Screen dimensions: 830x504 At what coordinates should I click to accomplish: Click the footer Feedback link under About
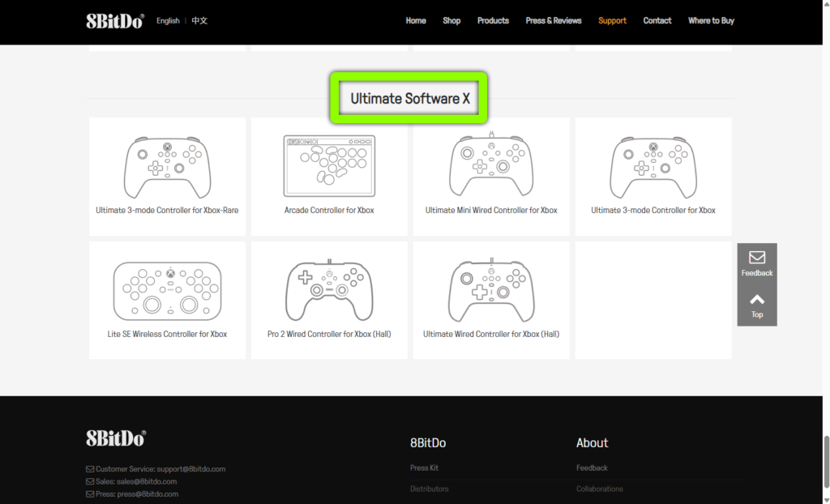click(592, 468)
